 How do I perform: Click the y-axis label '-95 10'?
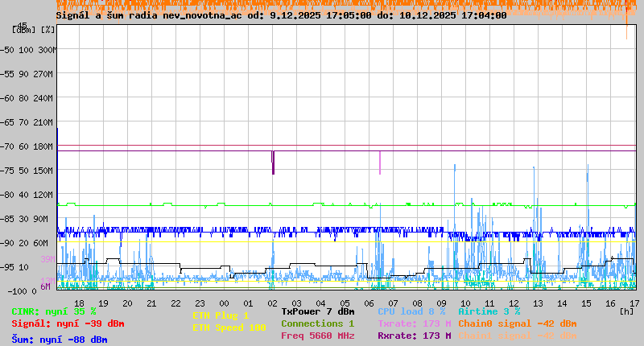point(14,267)
